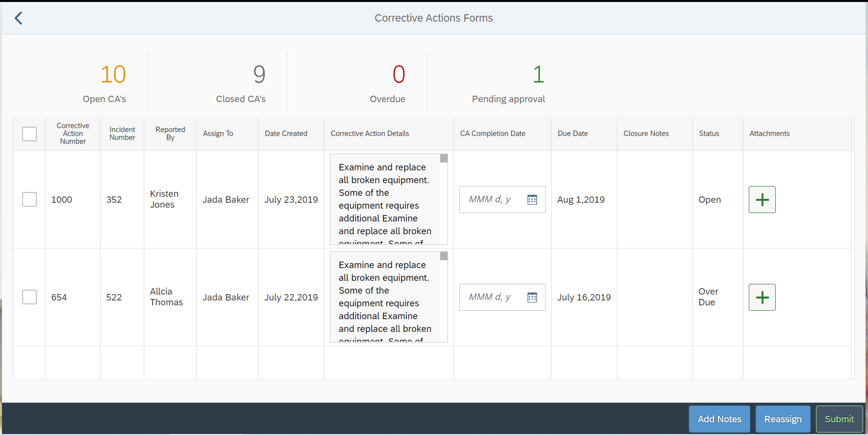Open calendar picker for row 1000

[x=532, y=199]
